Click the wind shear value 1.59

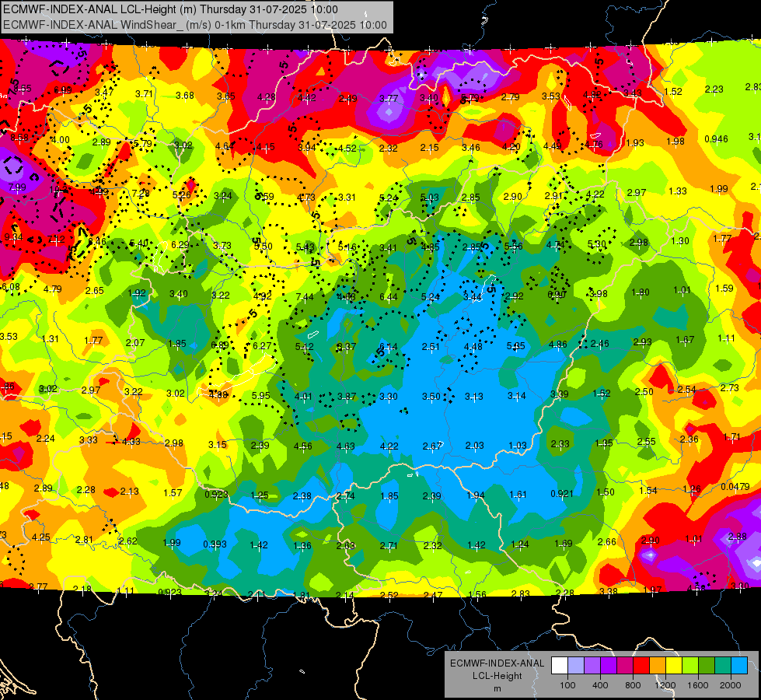[x=724, y=288]
